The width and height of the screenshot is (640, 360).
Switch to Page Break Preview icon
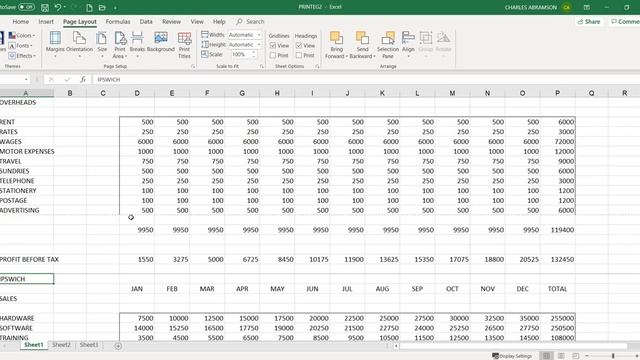[x=576, y=356]
